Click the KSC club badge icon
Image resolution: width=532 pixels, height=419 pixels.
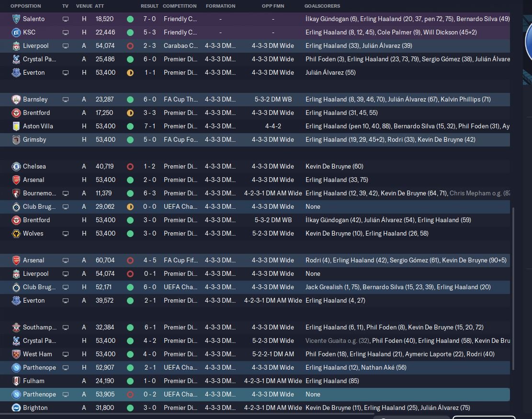pyautogui.click(x=16, y=32)
